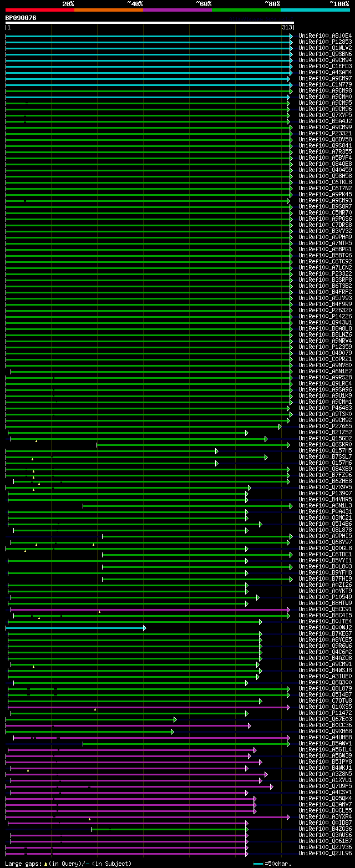Click the UniRef100_Q8L879 label
This screenshot has width=355, height=868.
[325, 689]
